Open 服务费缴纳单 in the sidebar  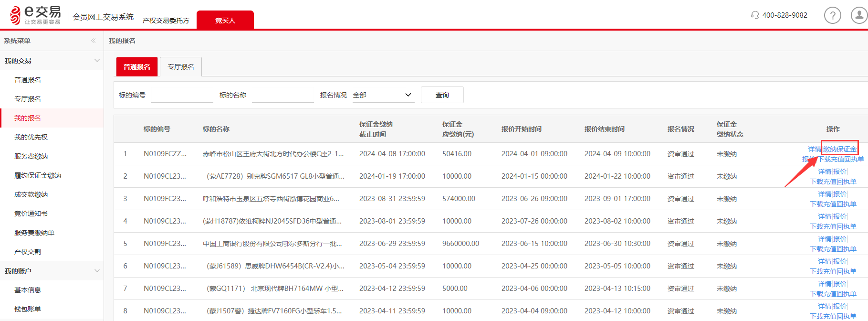point(34,233)
